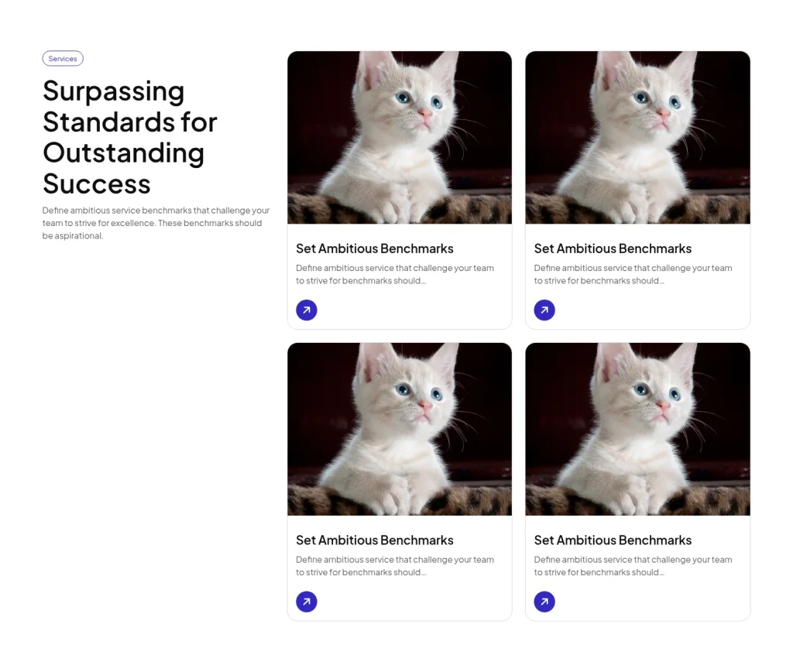793x672 pixels.
Task: Click the truncated description on the top-right card
Action: coord(633,274)
